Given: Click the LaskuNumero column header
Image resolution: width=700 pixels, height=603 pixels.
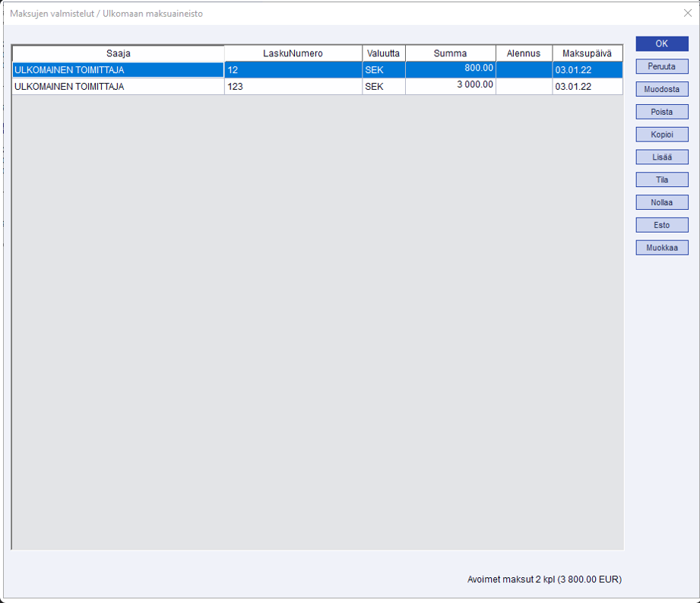Looking at the screenshot, I should tap(293, 53).
